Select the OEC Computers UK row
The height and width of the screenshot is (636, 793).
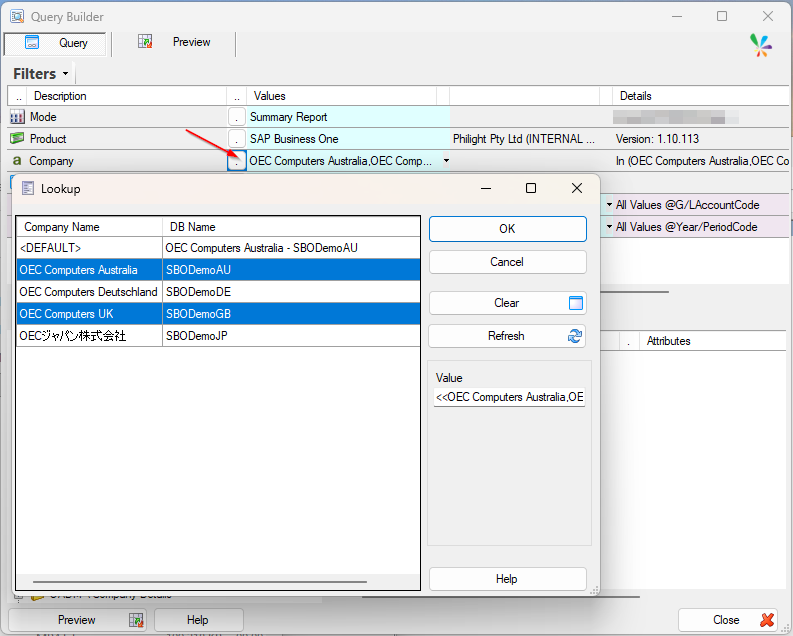(x=218, y=313)
